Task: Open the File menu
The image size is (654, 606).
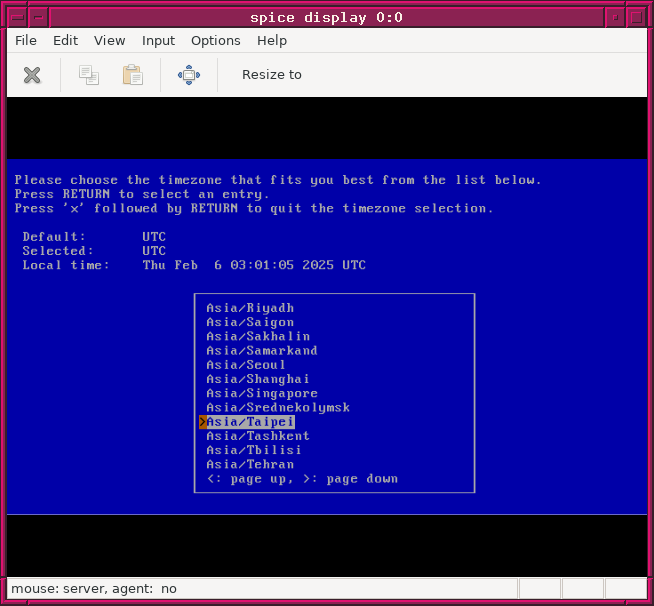Action: click(x=26, y=41)
